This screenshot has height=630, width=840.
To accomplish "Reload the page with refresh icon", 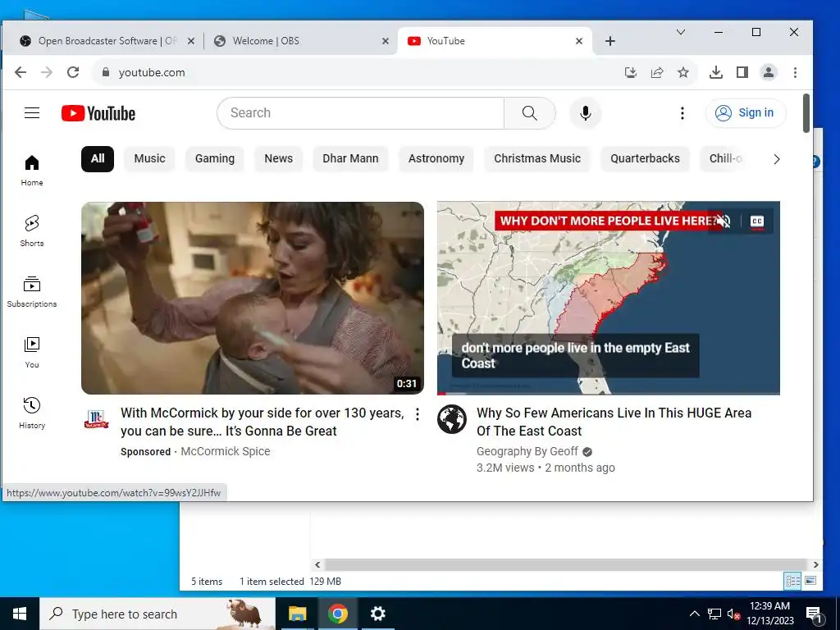I will pos(73,72).
